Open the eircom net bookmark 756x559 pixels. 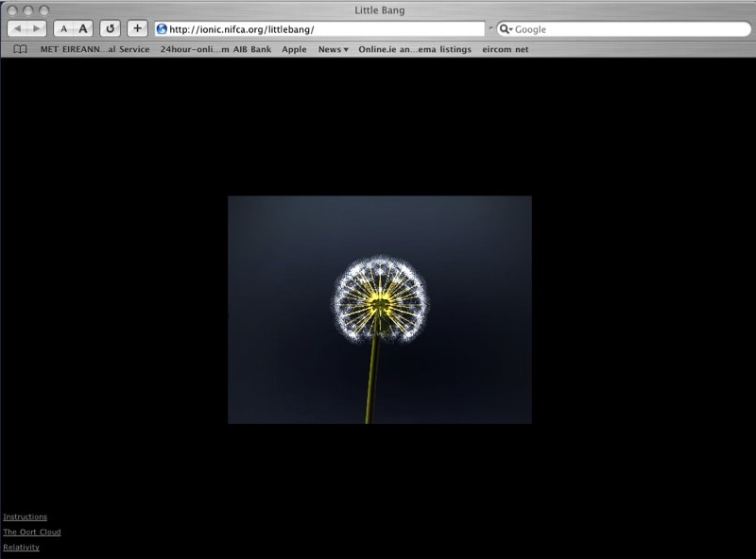505,49
